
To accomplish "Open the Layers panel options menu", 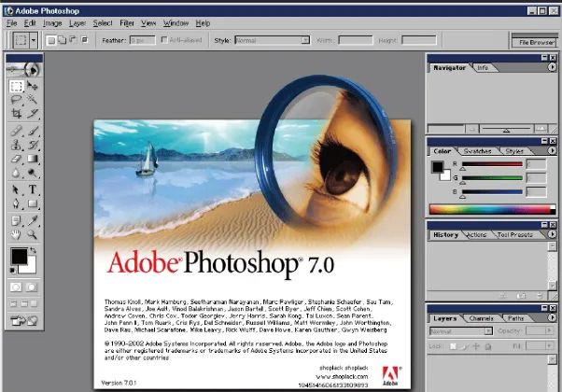I will [x=552, y=318].
